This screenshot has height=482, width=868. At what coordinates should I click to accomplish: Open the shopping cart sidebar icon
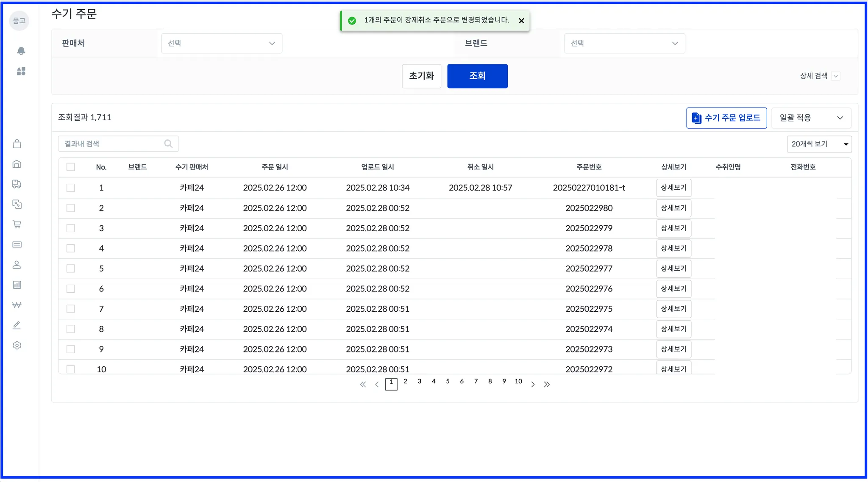[x=17, y=224]
